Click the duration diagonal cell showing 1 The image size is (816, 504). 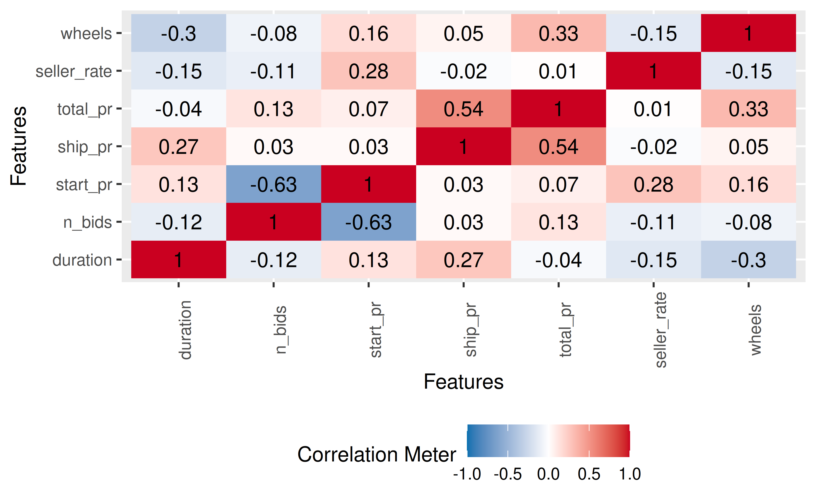click(178, 260)
